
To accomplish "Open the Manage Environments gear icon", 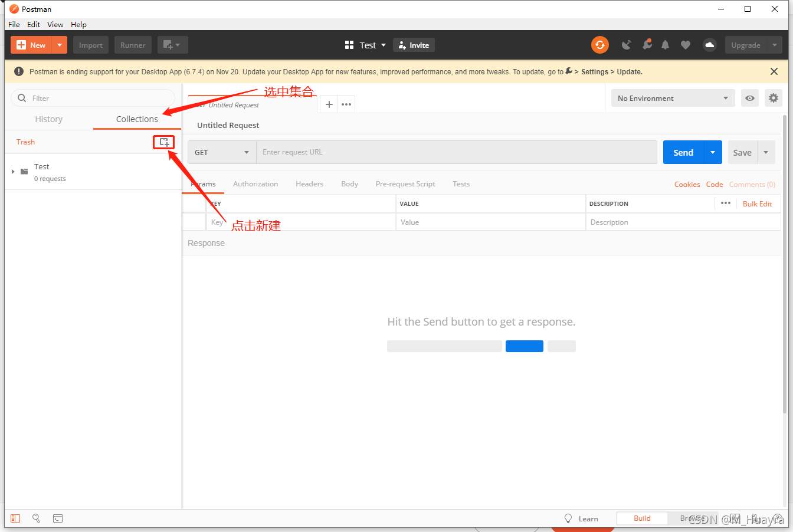I will [773, 98].
